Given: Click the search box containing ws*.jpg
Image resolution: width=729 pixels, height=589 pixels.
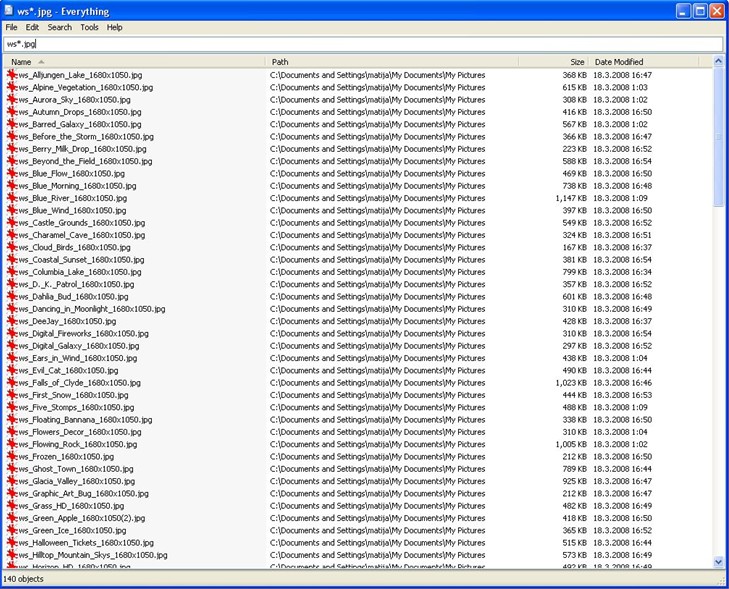Looking at the screenshot, I should point(363,44).
